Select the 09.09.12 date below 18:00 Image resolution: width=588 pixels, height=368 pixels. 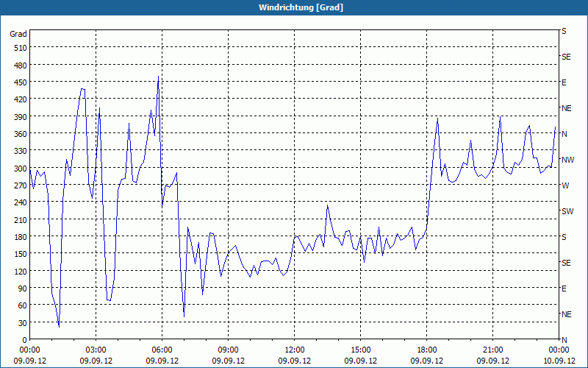(x=427, y=361)
